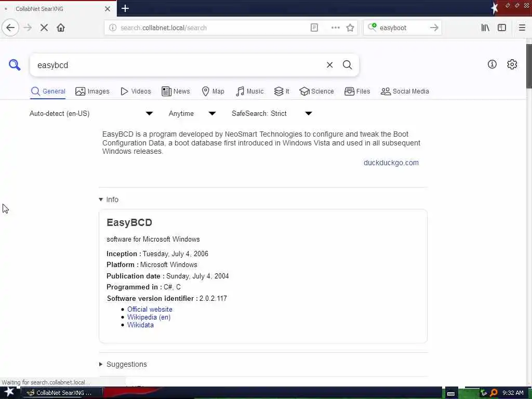Click the EasyBCD infobox heading
532x399 pixels.
129,222
